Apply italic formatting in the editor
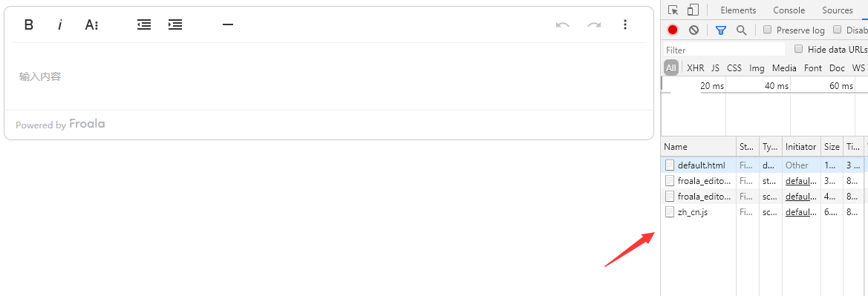 coord(60,25)
